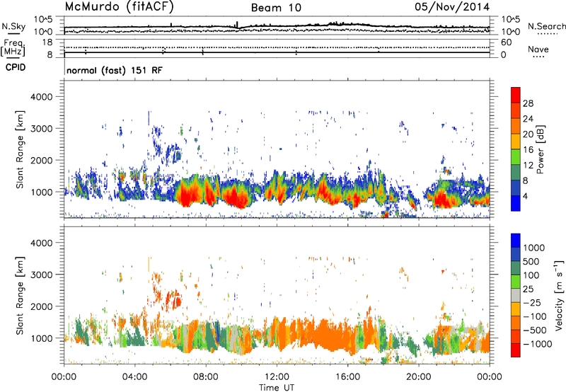This screenshot has width=566, height=392.
Task: Click the Velocity [m s-1] colorbar title
Action: [x=559, y=295]
